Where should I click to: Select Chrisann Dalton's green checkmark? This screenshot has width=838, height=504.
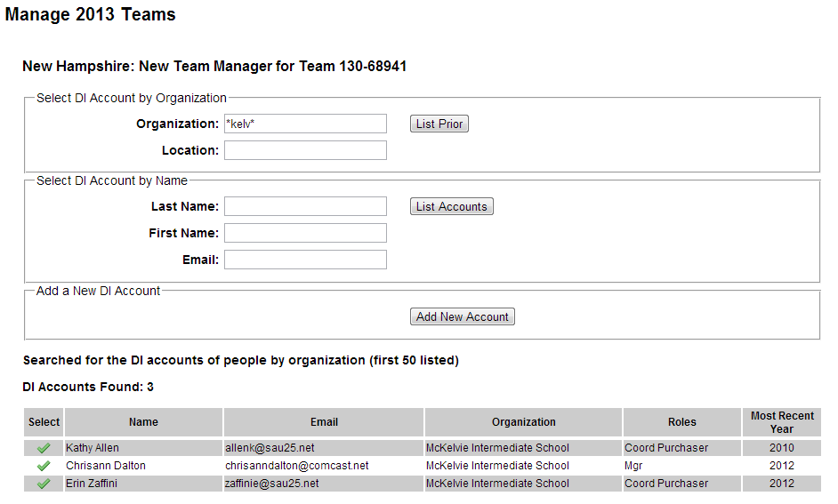point(44,466)
